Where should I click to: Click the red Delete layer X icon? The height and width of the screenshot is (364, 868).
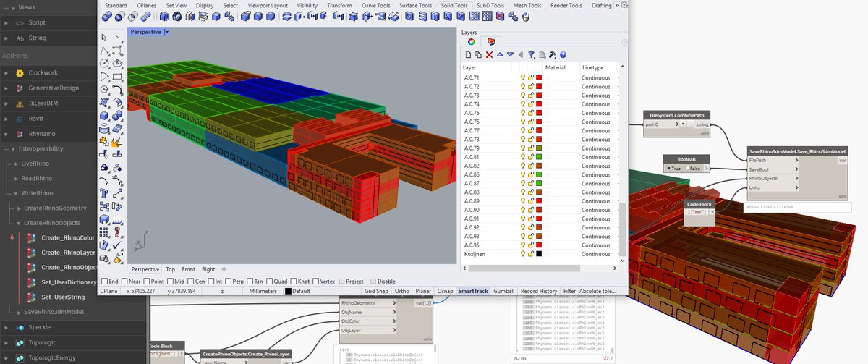(x=489, y=54)
